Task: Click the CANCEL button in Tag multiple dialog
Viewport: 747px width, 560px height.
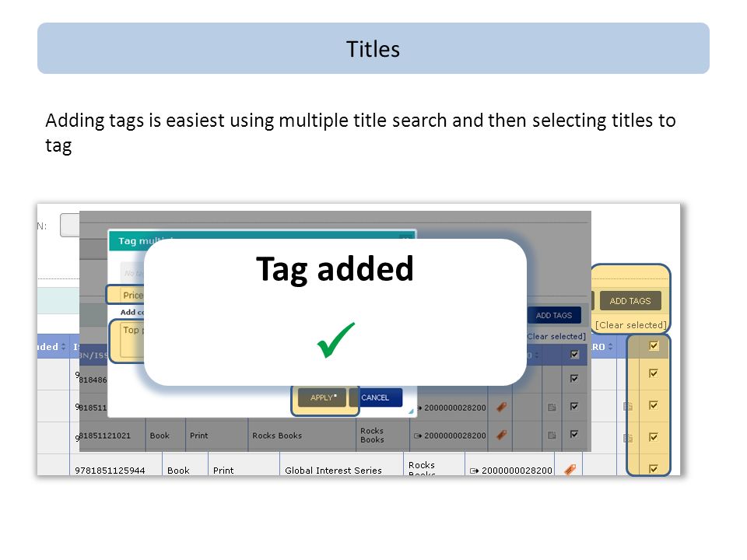Action: [x=375, y=397]
